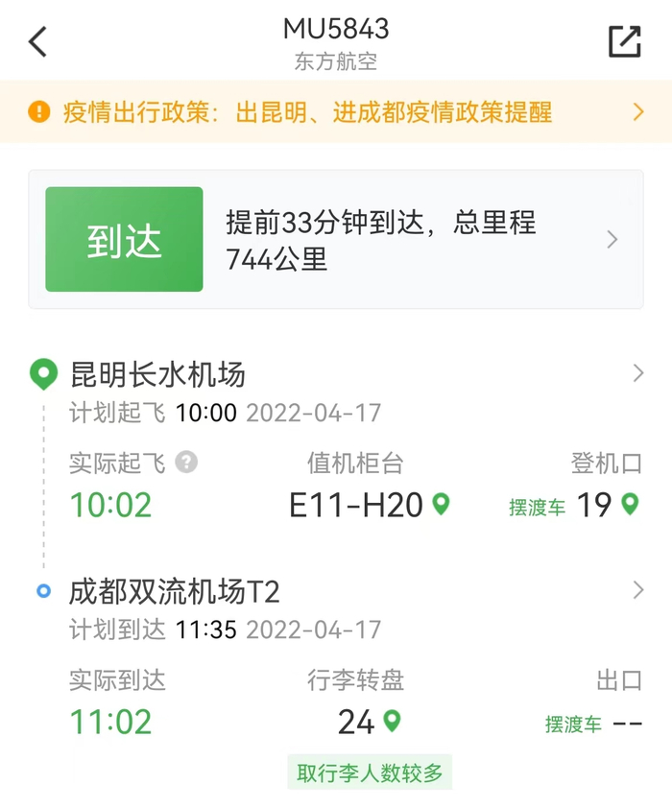The width and height of the screenshot is (672, 808).
Task: Tap map pin beside check-in counter E11-H20
Action: [441, 504]
